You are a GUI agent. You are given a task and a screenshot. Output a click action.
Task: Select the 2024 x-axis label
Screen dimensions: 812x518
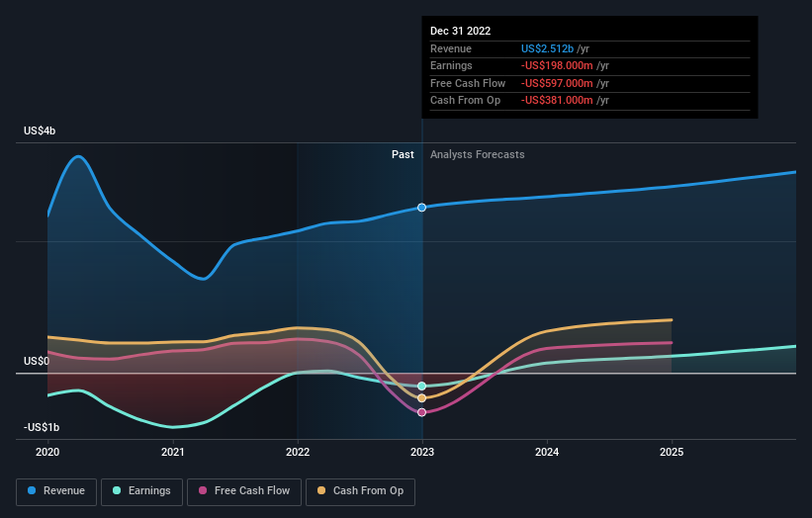(x=547, y=452)
